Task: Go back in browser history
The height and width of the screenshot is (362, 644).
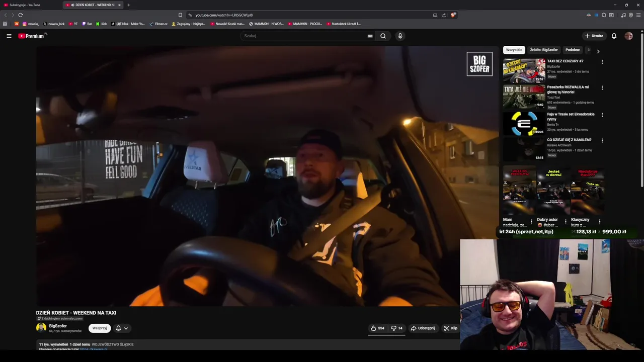Action: click(6, 15)
